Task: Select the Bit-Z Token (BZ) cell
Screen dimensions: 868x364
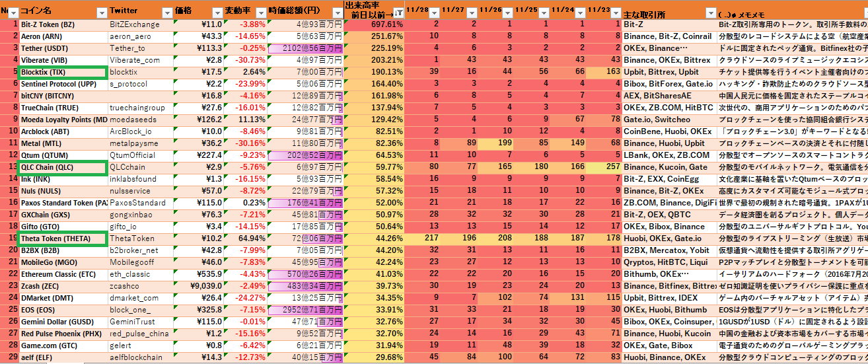Action: tap(63, 24)
